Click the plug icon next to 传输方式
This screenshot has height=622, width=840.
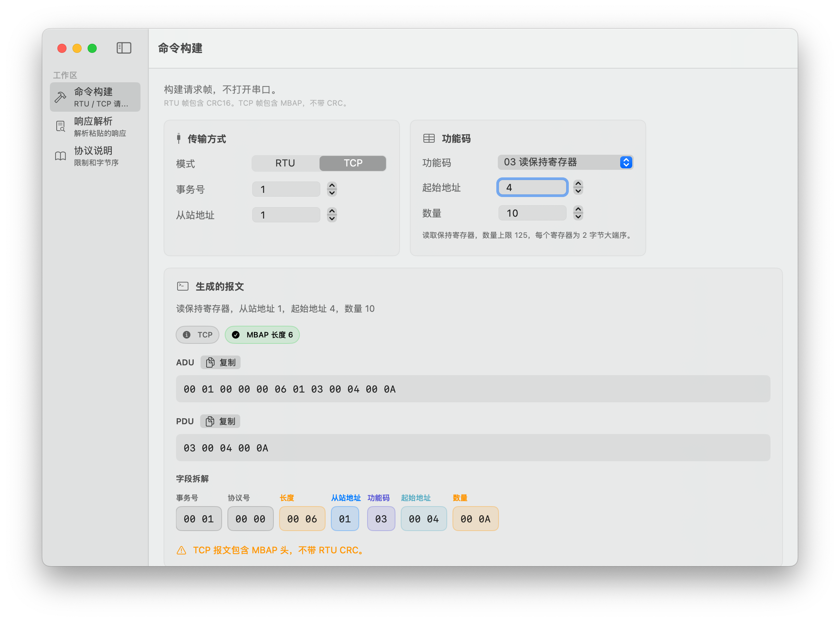(179, 139)
